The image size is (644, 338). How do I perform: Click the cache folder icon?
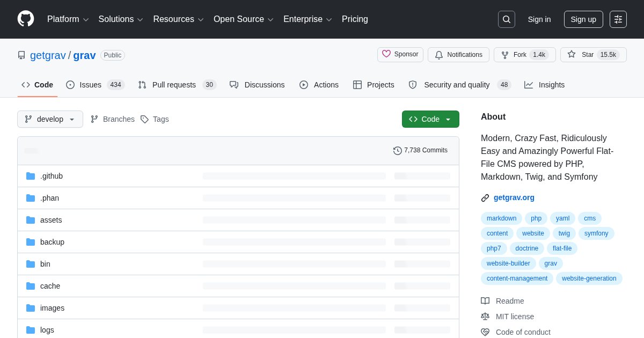pyautogui.click(x=31, y=286)
